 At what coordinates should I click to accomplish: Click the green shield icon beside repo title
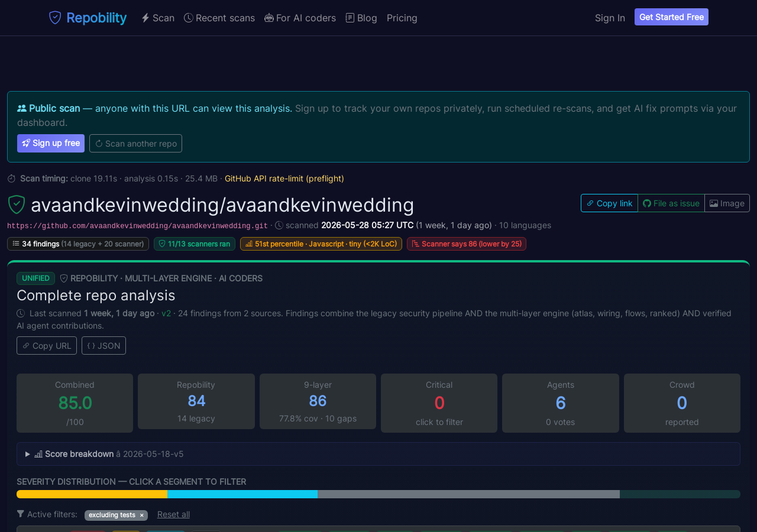pos(17,205)
